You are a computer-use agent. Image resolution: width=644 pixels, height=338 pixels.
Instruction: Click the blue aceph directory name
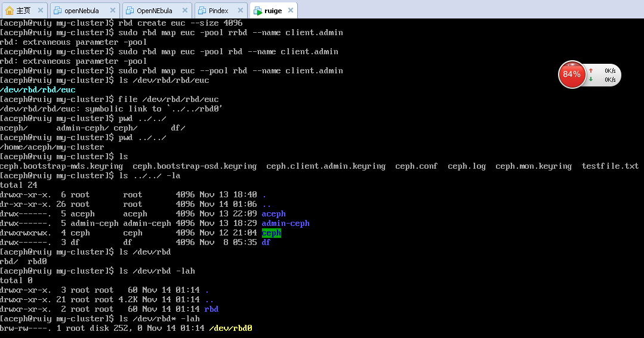pyautogui.click(x=273, y=214)
